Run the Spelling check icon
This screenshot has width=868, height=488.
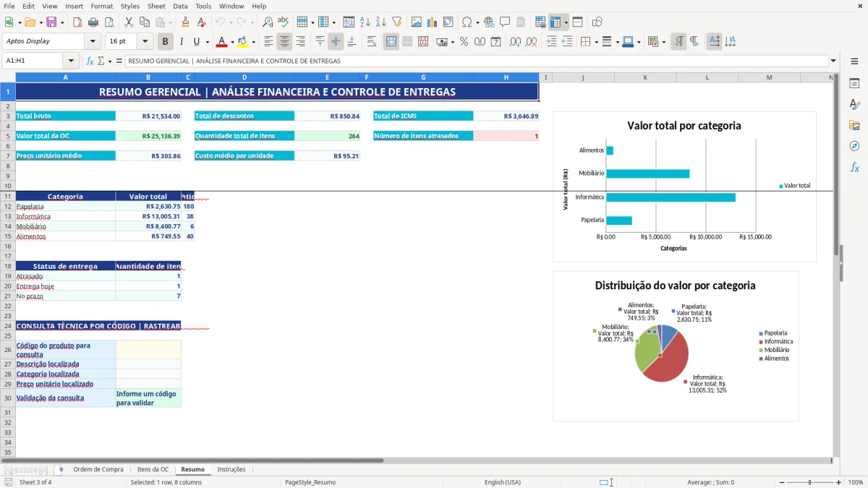284,22
